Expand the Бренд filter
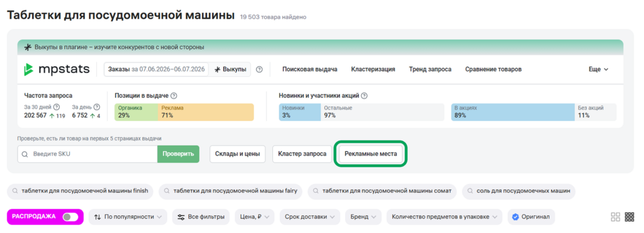Viewport: 644px width, 233px height. 363,217
